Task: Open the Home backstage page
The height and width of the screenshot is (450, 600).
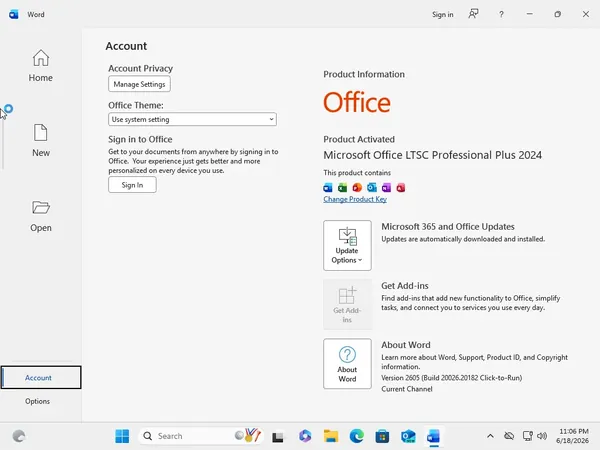Action: coord(41,65)
